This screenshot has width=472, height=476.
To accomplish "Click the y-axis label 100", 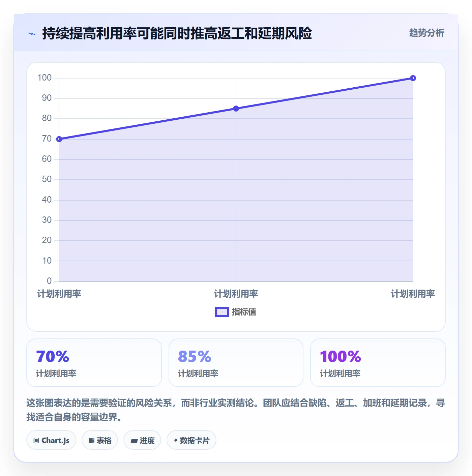I will coord(45,78).
